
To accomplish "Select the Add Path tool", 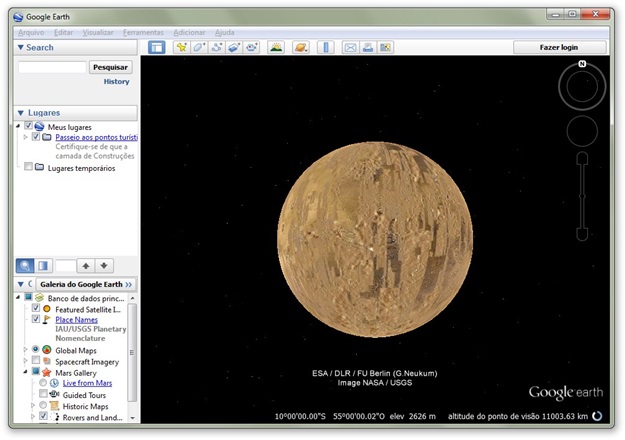I will [x=216, y=47].
